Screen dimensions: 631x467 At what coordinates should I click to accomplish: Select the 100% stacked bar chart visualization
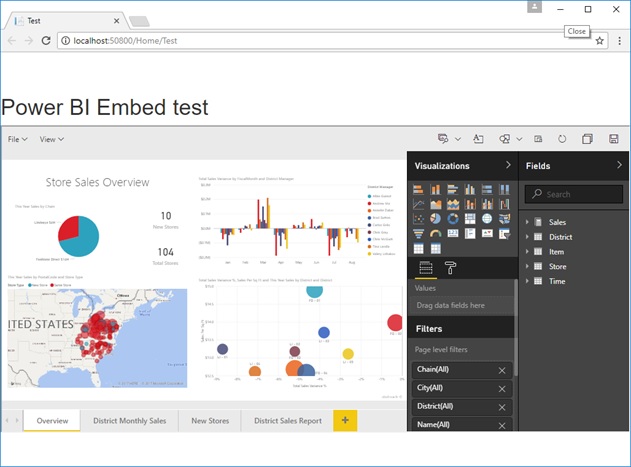point(487,189)
